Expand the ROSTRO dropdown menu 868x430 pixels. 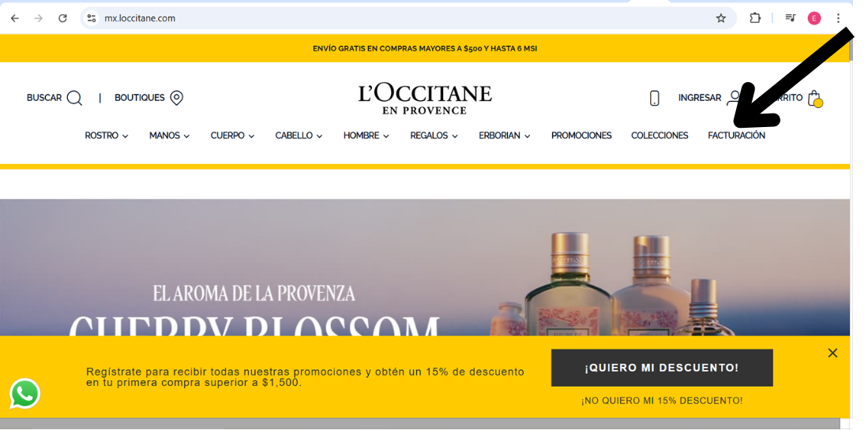[x=107, y=136]
